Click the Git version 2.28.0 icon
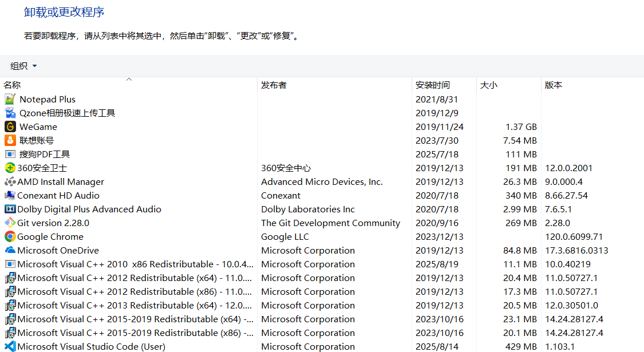This screenshot has width=644, height=352. click(10, 223)
